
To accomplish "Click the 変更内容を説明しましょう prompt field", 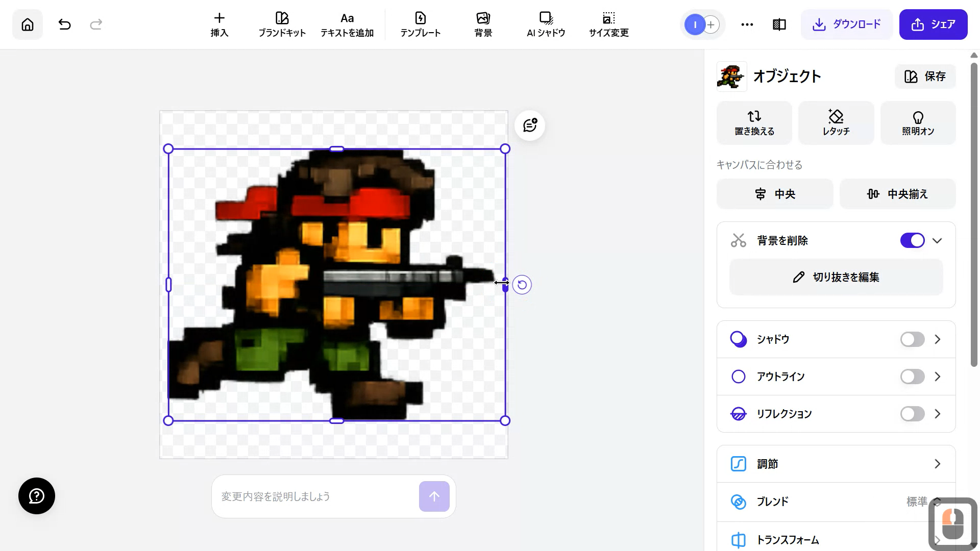I will [316, 496].
